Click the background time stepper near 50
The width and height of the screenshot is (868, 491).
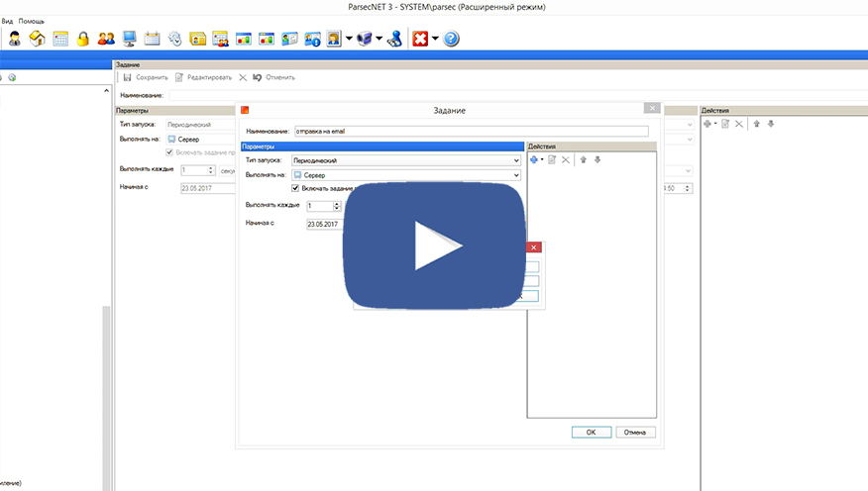687,188
